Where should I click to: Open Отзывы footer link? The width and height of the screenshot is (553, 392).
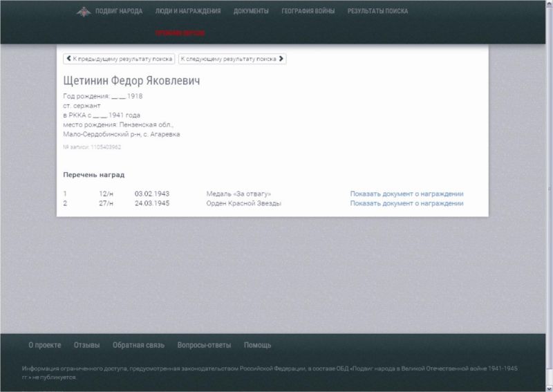tap(87, 345)
